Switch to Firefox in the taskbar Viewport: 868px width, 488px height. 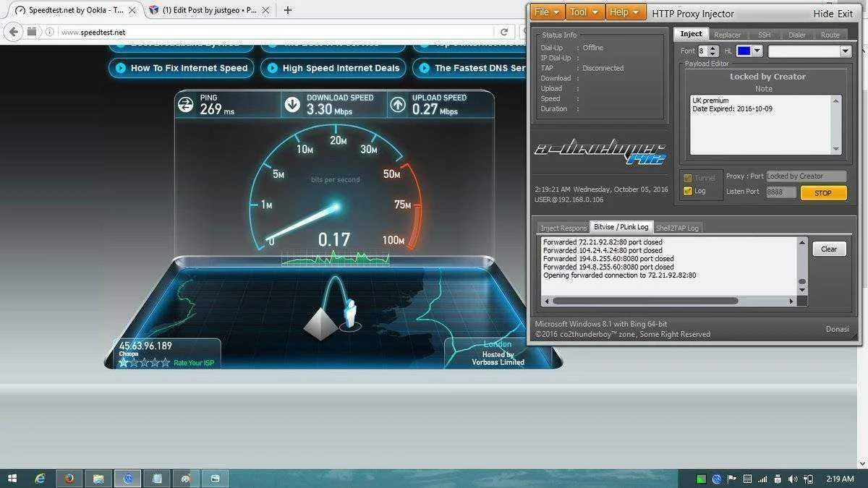[x=69, y=479]
